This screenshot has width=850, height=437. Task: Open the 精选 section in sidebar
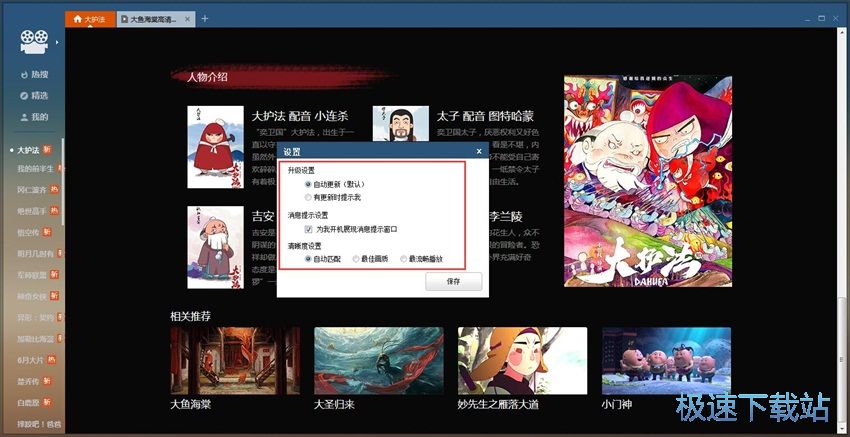[x=34, y=95]
